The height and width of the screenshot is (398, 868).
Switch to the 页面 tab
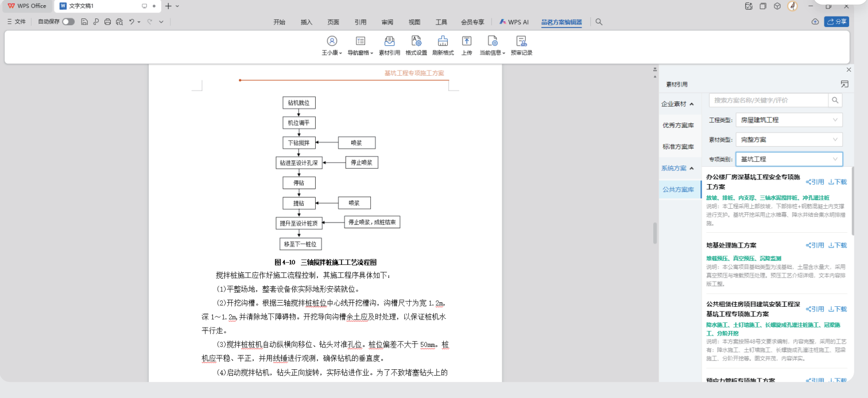[x=334, y=22]
